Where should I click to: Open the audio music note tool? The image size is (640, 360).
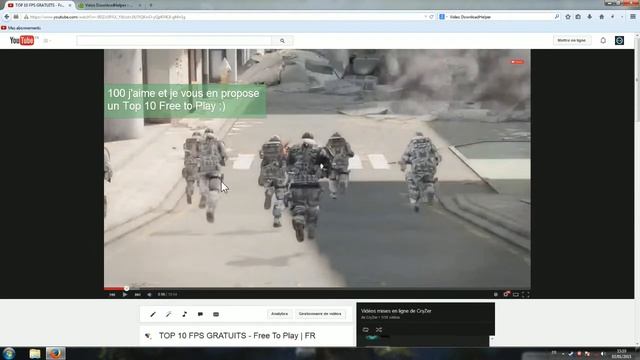[x=184, y=314]
